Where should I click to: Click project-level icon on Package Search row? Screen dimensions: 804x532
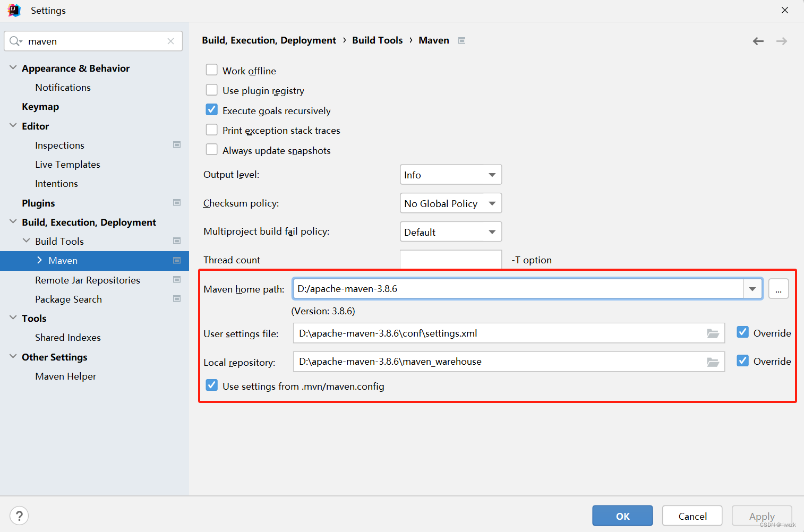(177, 298)
